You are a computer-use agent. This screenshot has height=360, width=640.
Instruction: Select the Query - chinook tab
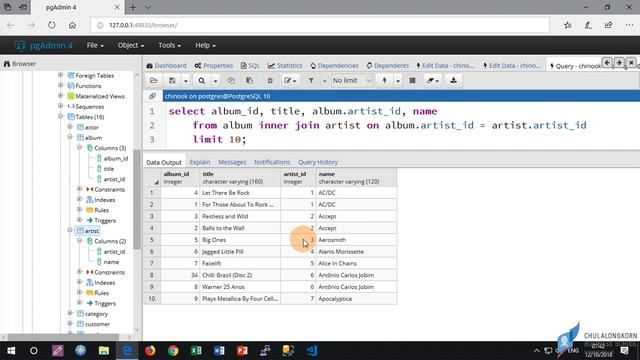[576, 66]
